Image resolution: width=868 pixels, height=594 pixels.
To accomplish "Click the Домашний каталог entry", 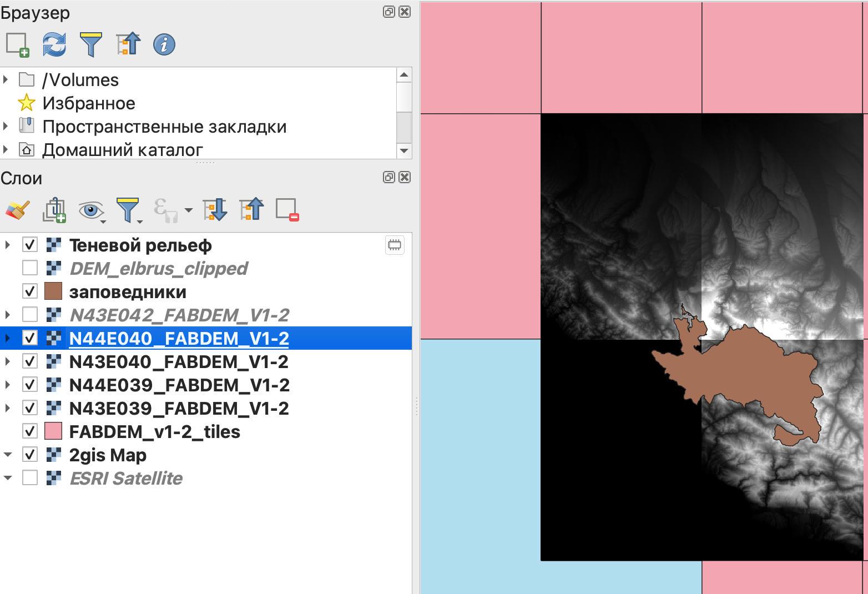I will tap(122, 150).
